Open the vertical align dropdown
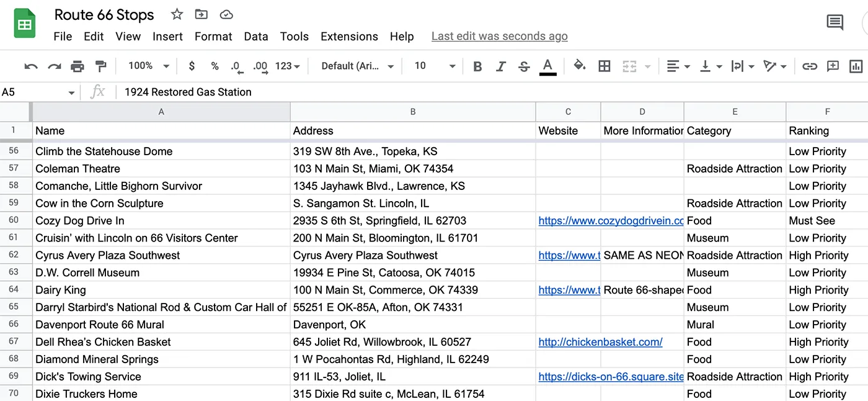The image size is (868, 401). pos(711,66)
